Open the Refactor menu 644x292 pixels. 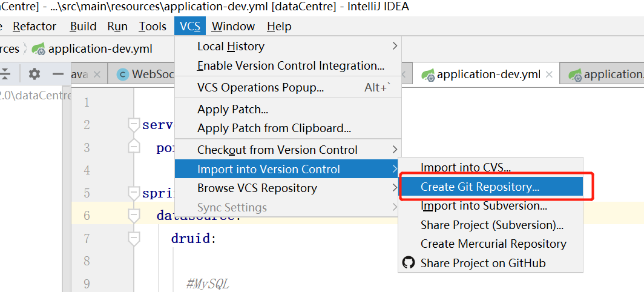click(34, 26)
